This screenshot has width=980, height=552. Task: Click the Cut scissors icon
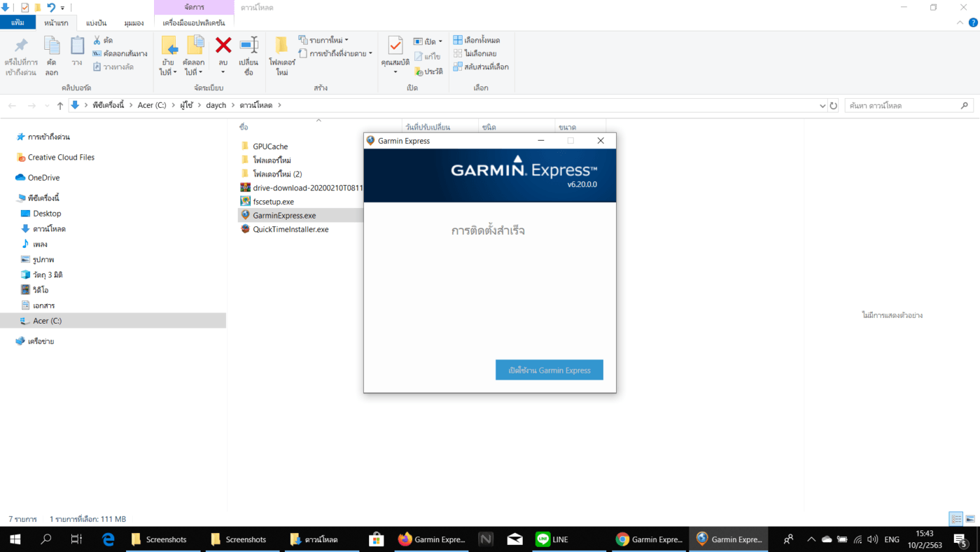pyautogui.click(x=97, y=40)
